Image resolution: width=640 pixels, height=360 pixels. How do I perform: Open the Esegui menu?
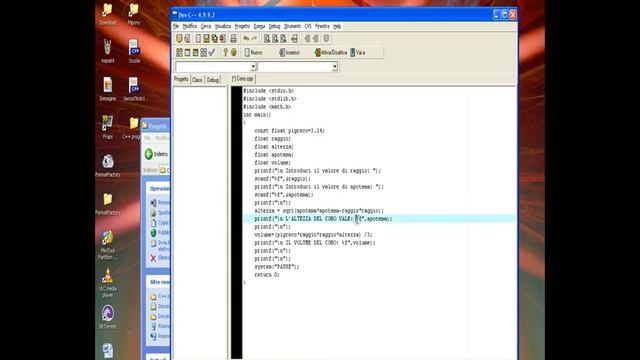(x=259, y=26)
